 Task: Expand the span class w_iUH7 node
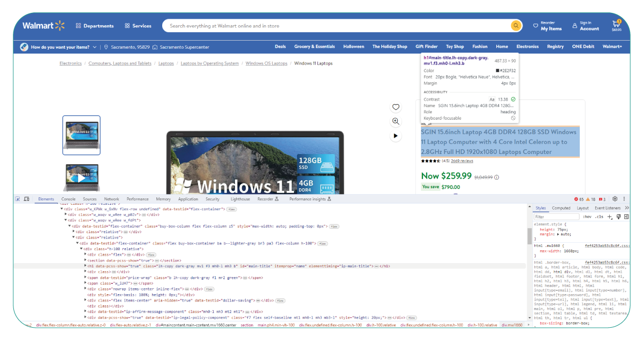tap(85, 283)
